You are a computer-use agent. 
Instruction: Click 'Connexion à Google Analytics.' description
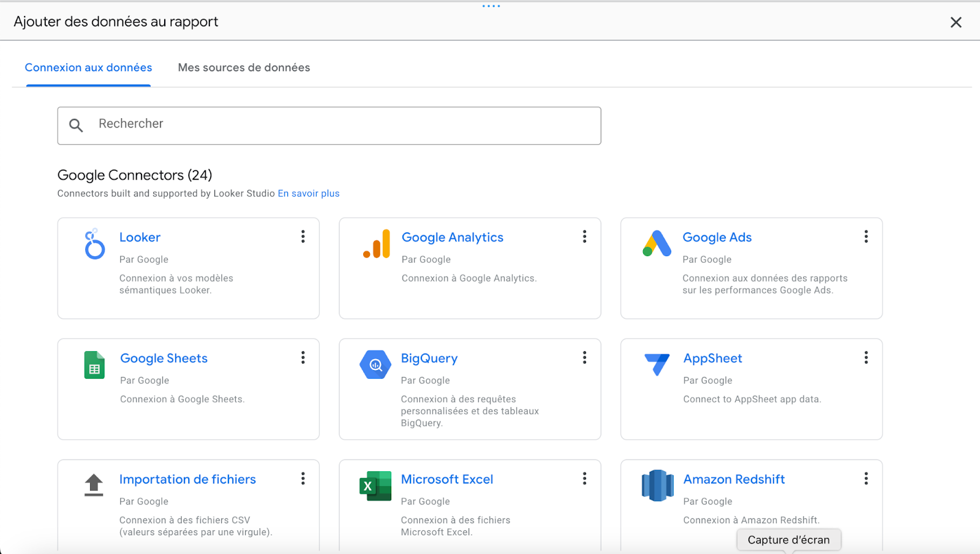[x=469, y=278]
